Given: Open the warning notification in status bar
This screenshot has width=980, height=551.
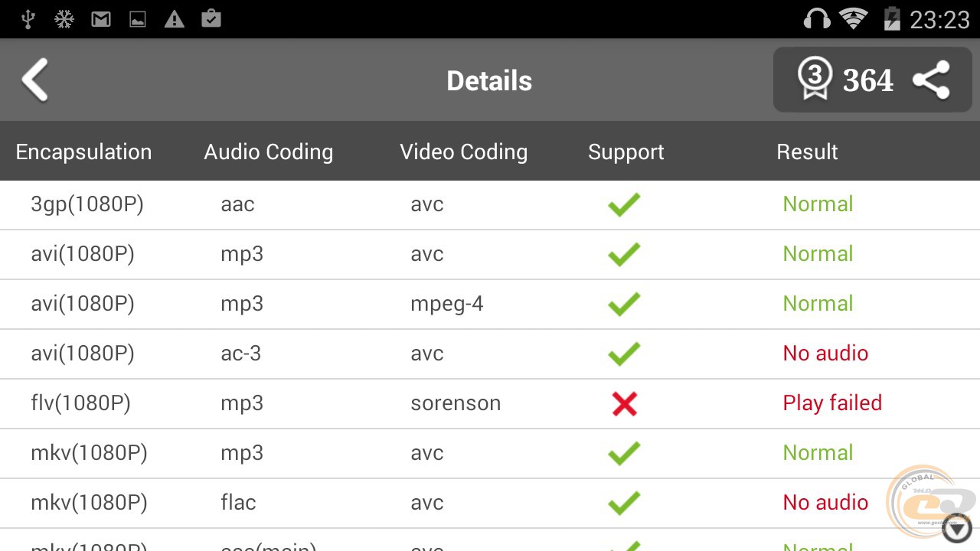Looking at the screenshot, I should pyautogui.click(x=175, y=19).
